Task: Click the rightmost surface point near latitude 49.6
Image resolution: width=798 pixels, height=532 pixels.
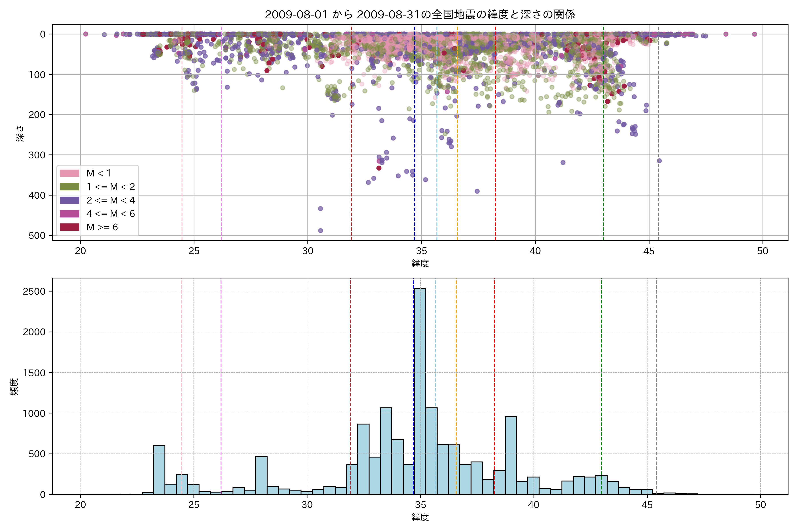Action: (754, 34)
